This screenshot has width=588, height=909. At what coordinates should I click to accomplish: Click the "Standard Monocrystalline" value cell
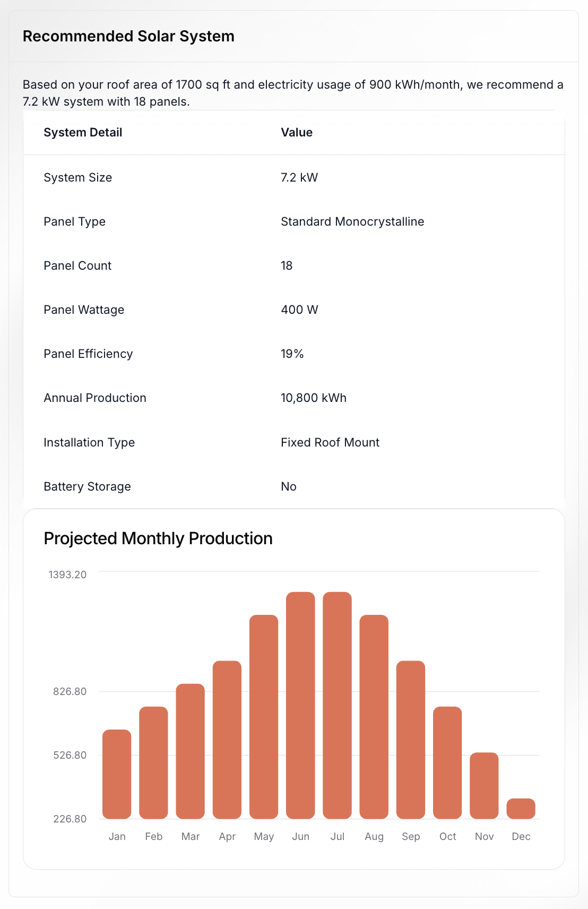click(352, 221)
